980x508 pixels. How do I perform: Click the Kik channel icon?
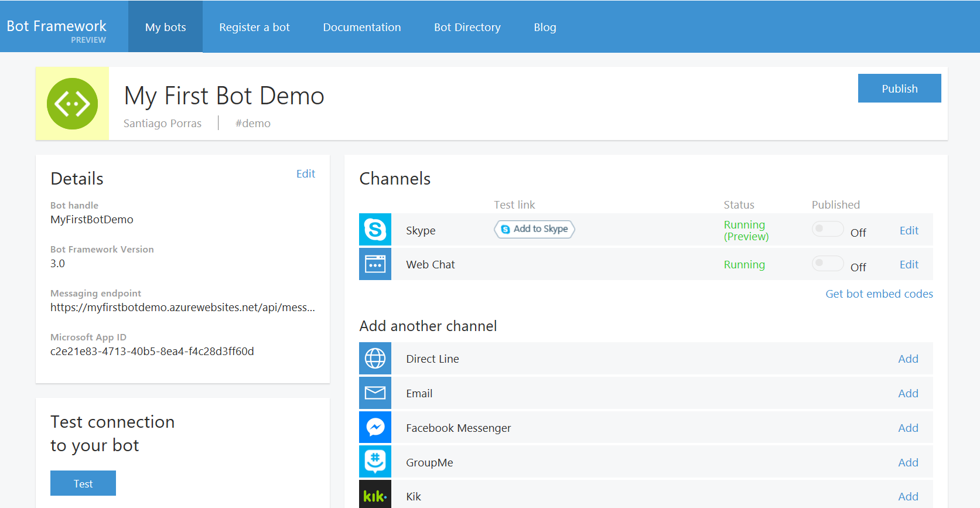coord(375,496)
